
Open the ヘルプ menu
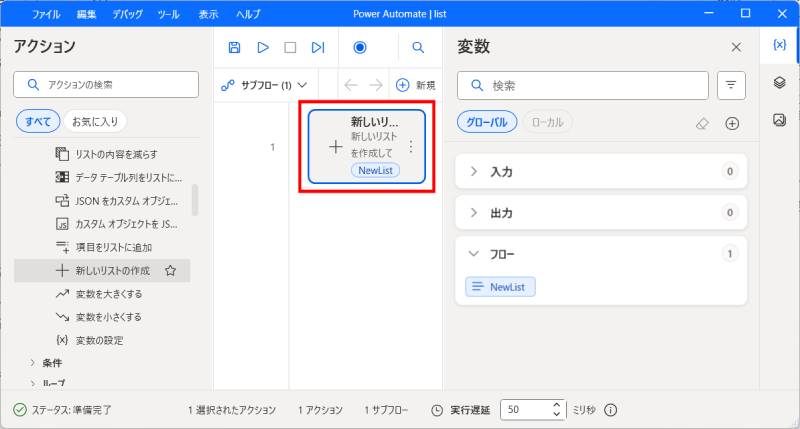click(x=248, y=14)
